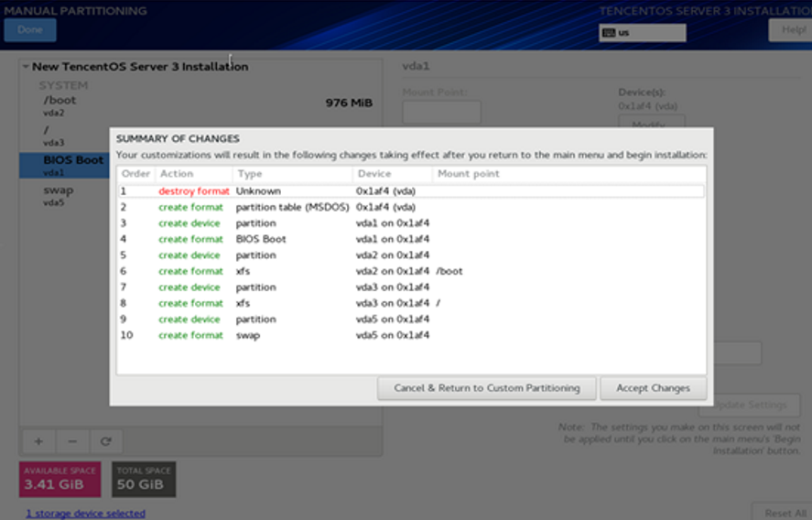
Task: Select row 10 create format swap
Action: click(411, 336)
